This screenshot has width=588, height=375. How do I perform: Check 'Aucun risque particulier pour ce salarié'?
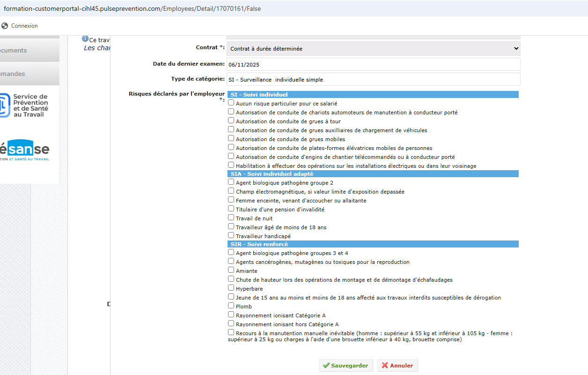click(x=231, y=103)
